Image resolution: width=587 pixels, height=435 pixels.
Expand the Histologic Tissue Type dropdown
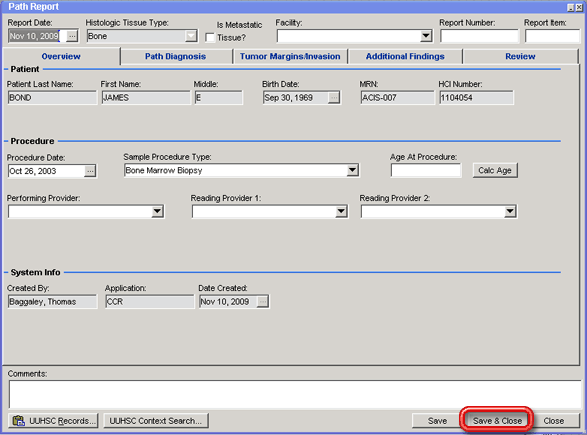point(191,36)
